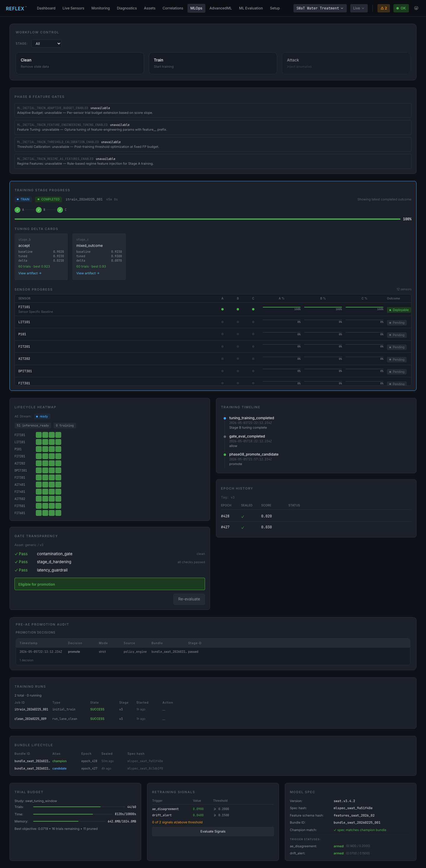Click the 51 inference_ready chip

tap(33, 426)
